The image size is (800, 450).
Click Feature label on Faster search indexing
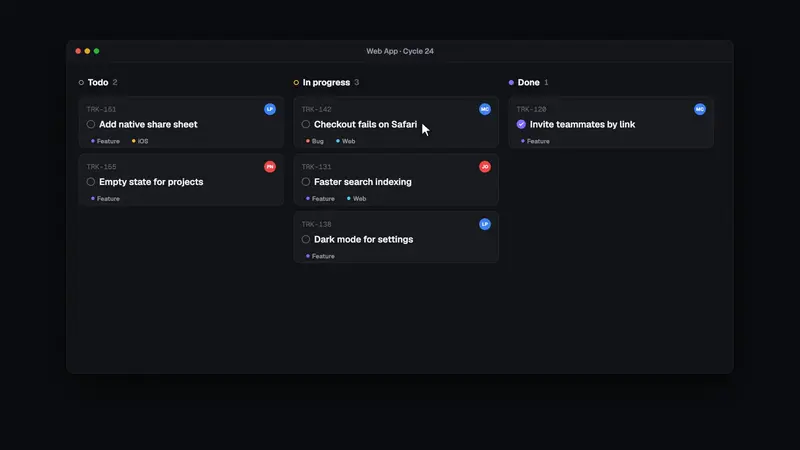tap(320, 199)
